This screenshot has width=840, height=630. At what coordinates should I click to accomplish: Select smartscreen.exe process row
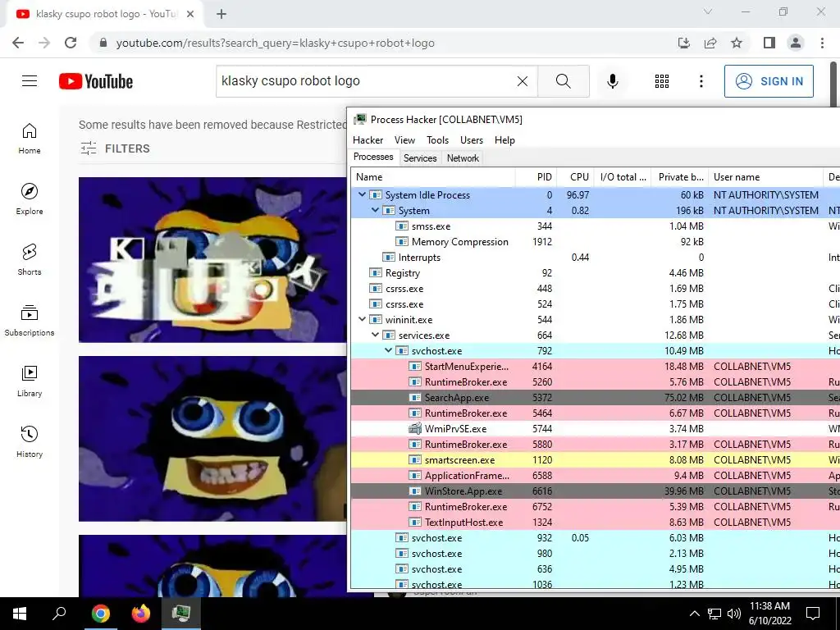coord(596,459)
